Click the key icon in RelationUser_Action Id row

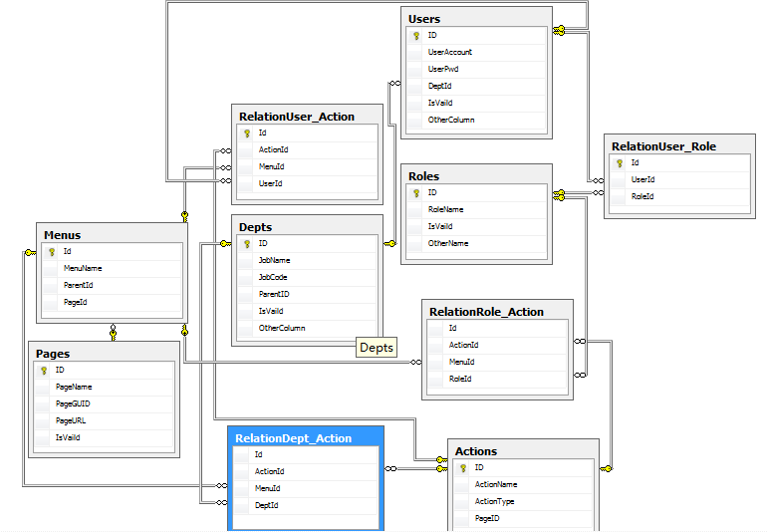tap(247, 133)
